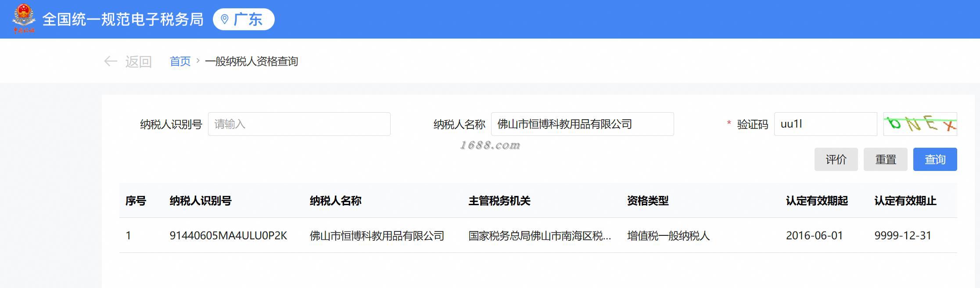Click the 认定有效期止 column header
This screenshot has width=980, height=288.
coord(905,201)
